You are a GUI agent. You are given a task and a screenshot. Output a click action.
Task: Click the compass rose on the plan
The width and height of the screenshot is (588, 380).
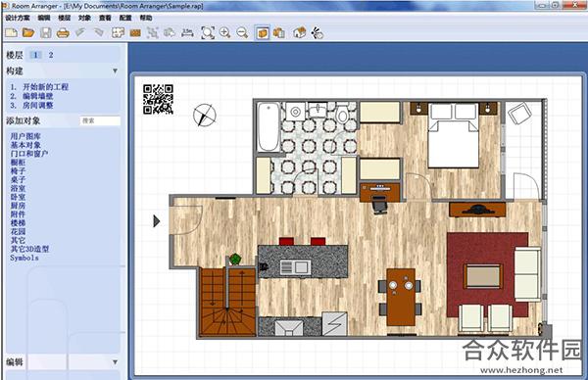click(205, 115)
